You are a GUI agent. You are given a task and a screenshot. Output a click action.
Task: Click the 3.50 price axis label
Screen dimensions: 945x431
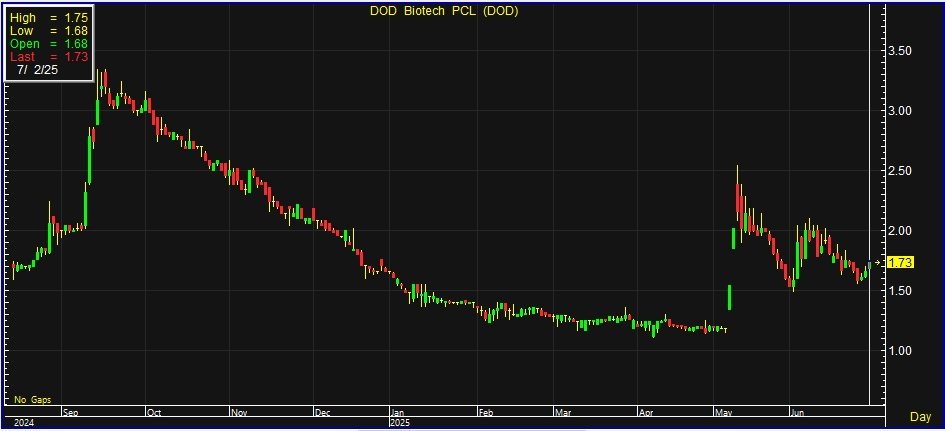[x=902, y=51]
